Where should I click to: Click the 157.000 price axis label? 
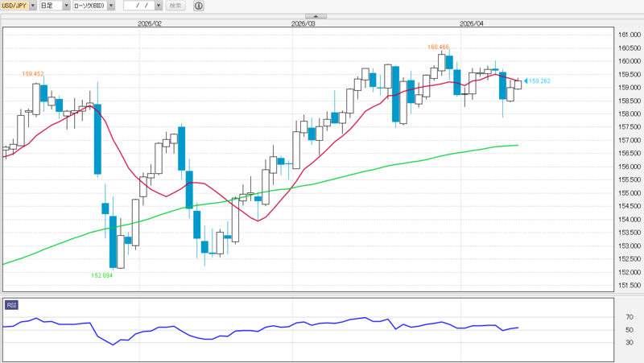pos(630,140)
